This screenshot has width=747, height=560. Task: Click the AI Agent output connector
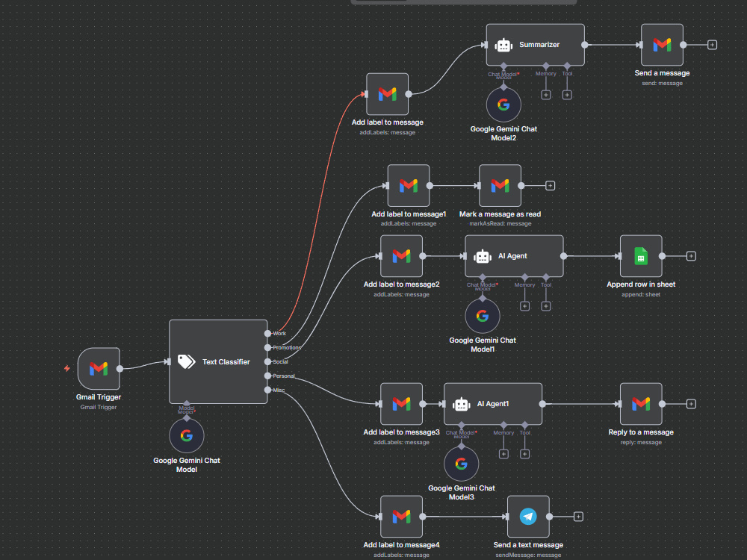563,255
